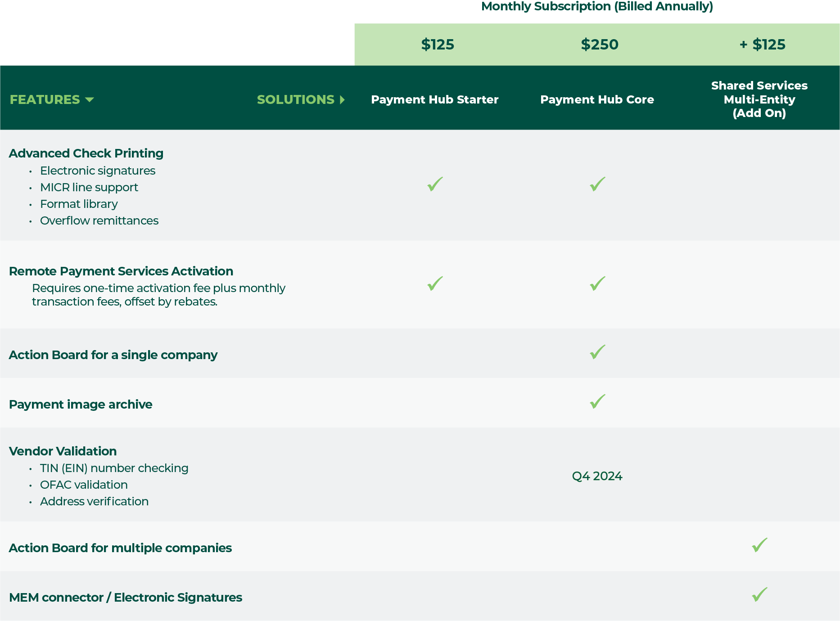The width and height of the screenshot is (840, 621).
Task: Click Electronic signatures bullet
Action: [98, 171]
